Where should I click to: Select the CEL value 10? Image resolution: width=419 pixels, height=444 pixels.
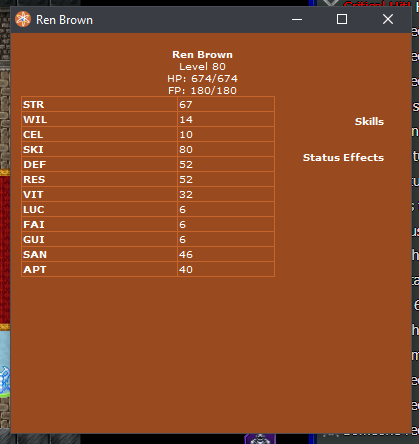tap(186, 135)
